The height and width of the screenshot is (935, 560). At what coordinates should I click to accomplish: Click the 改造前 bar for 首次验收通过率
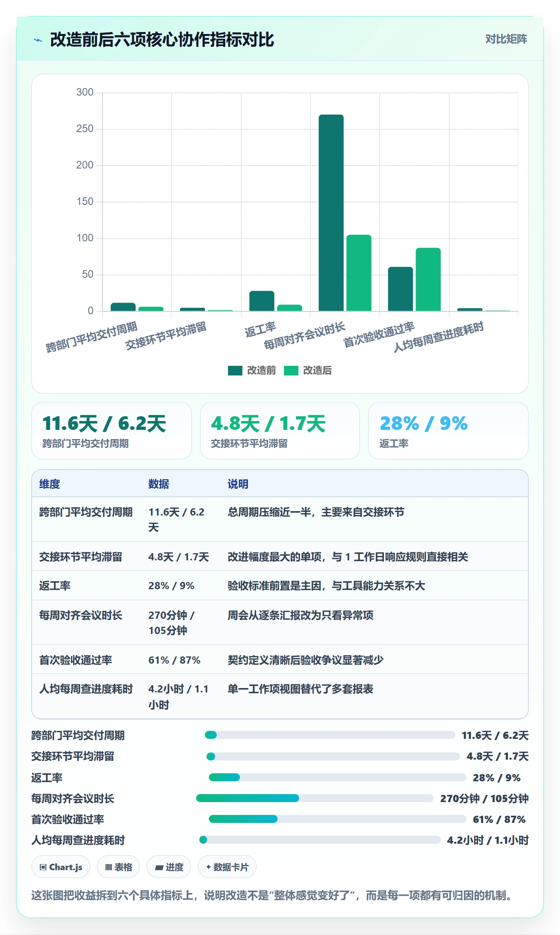[400, 289]
